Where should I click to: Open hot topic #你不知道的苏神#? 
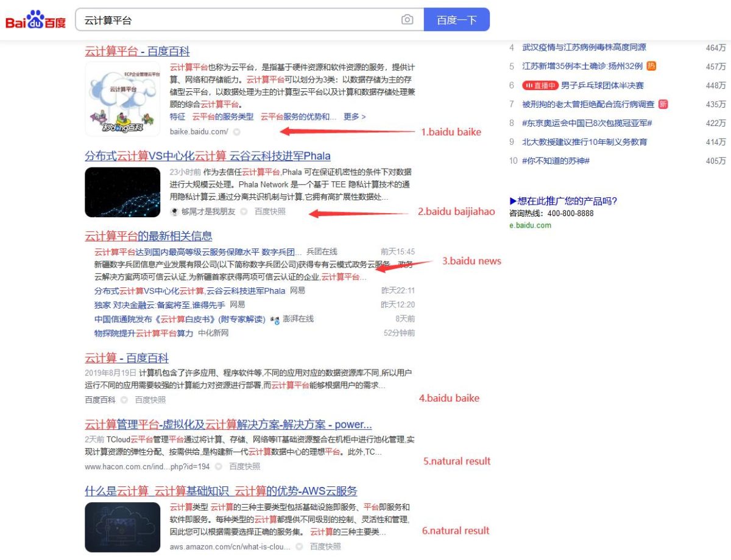[x=556, y=161]
